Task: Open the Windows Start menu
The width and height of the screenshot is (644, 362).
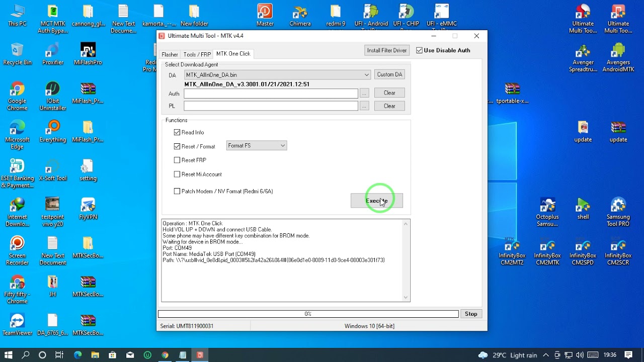Action: tap(9, 355)
